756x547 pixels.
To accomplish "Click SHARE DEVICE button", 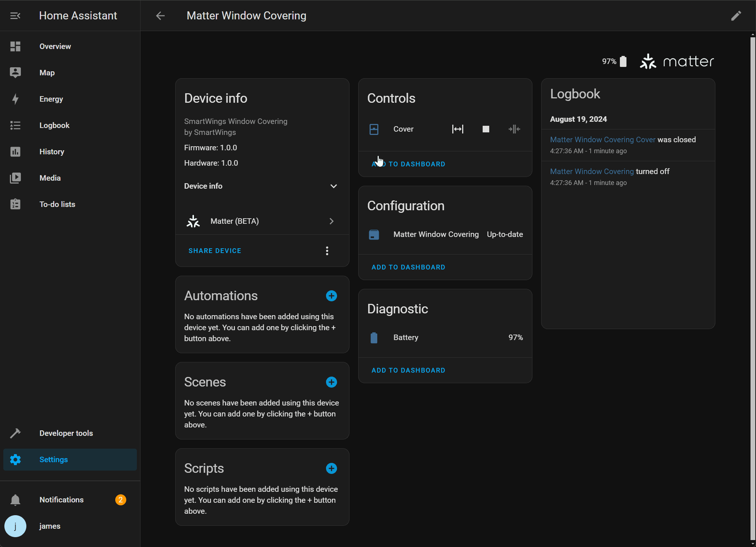I will [215, 251].
